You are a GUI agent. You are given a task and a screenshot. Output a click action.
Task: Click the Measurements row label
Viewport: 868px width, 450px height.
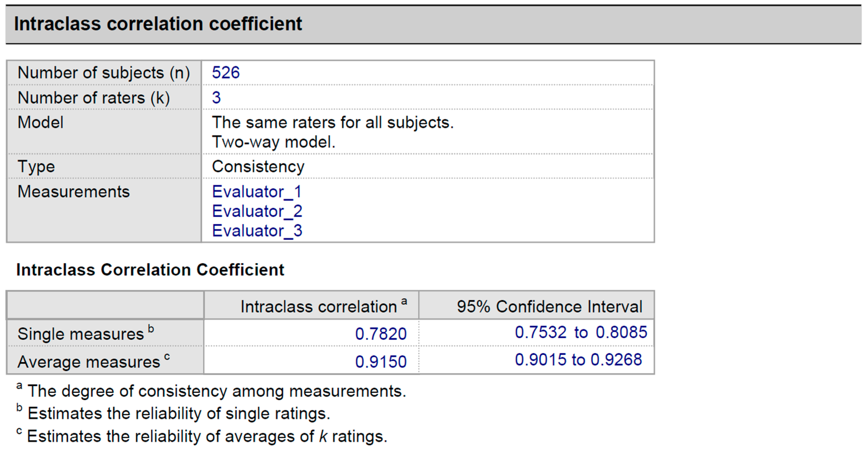[73, 192]
